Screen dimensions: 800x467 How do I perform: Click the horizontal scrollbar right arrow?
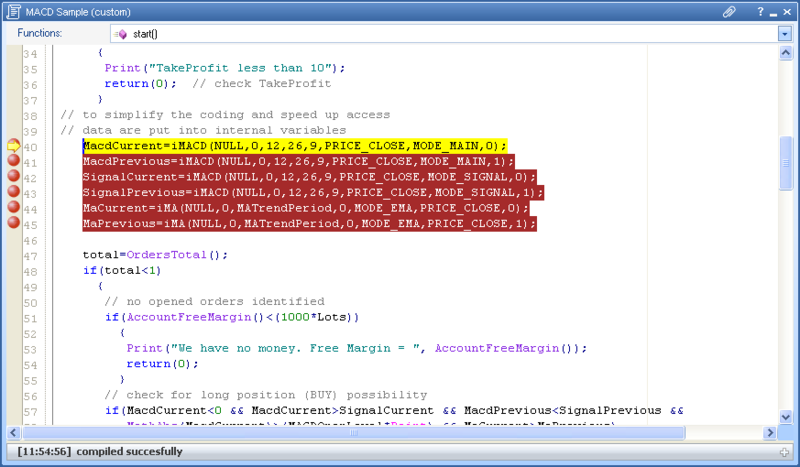769,433
